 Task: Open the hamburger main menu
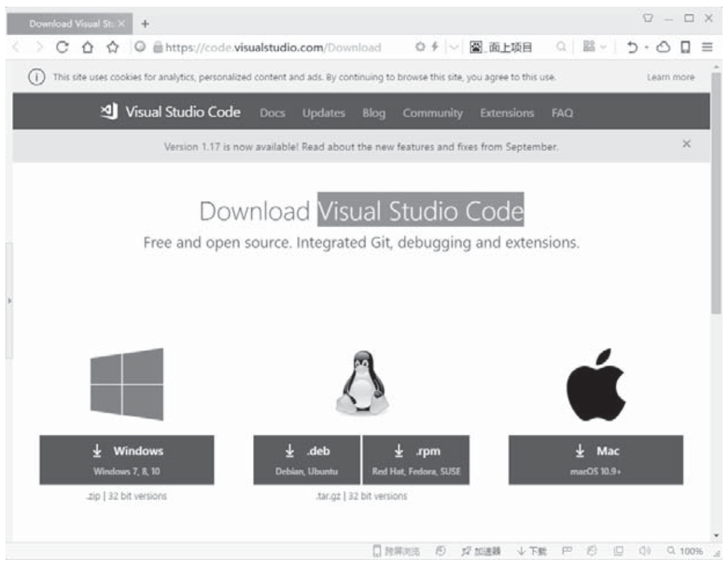707,48
